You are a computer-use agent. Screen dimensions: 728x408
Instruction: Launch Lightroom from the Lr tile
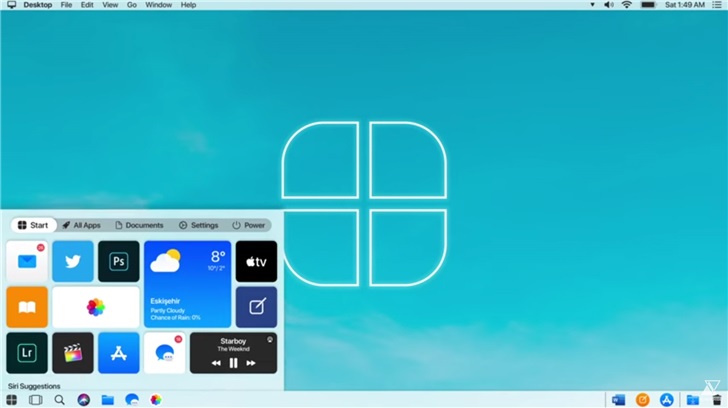27,353
